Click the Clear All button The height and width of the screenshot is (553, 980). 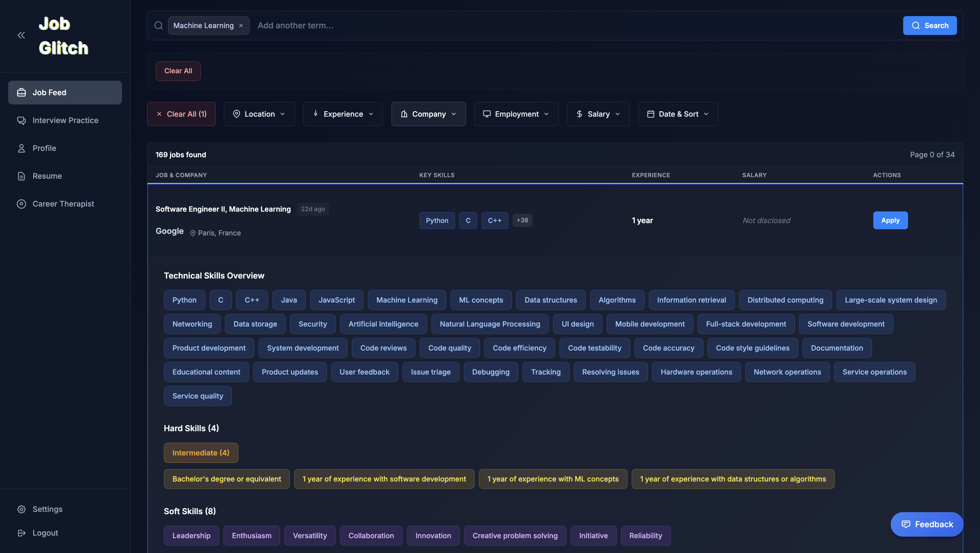pos(178,71)
